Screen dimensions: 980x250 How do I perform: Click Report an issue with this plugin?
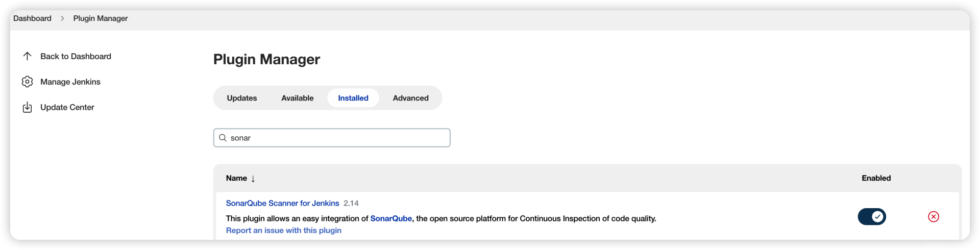tap(284, 230)
